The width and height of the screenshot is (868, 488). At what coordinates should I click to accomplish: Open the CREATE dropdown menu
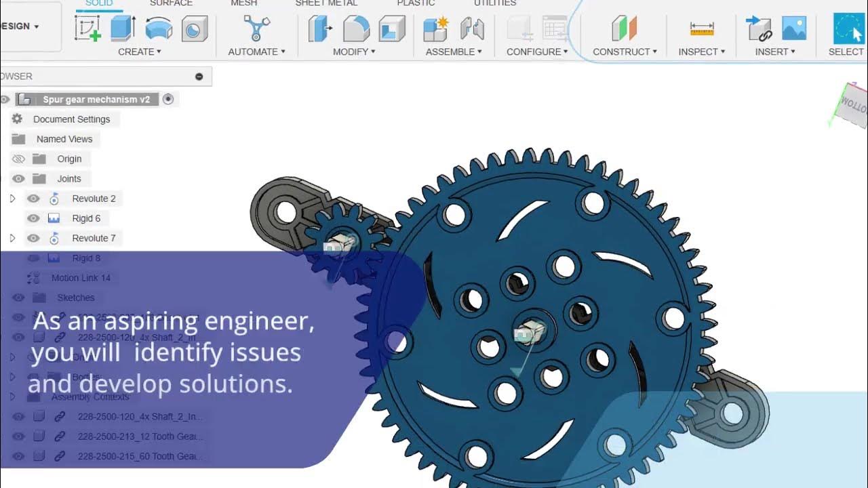140,52
